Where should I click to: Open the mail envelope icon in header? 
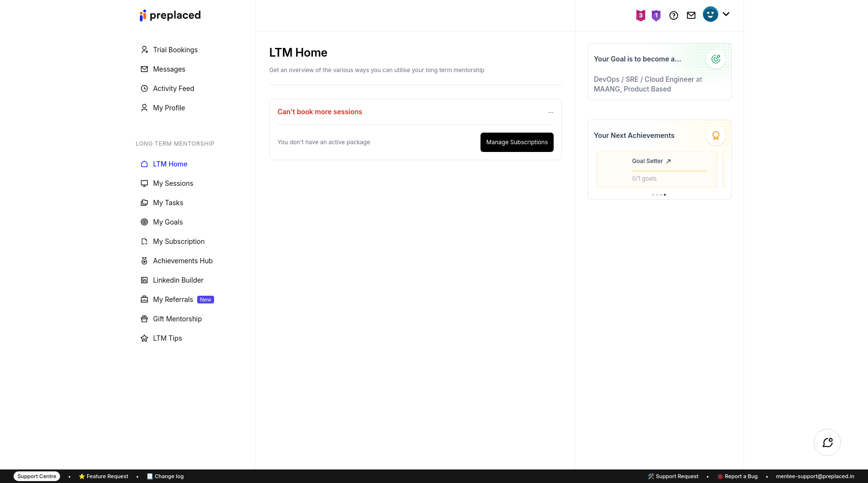pyautogui.click(x=691, y=15)
